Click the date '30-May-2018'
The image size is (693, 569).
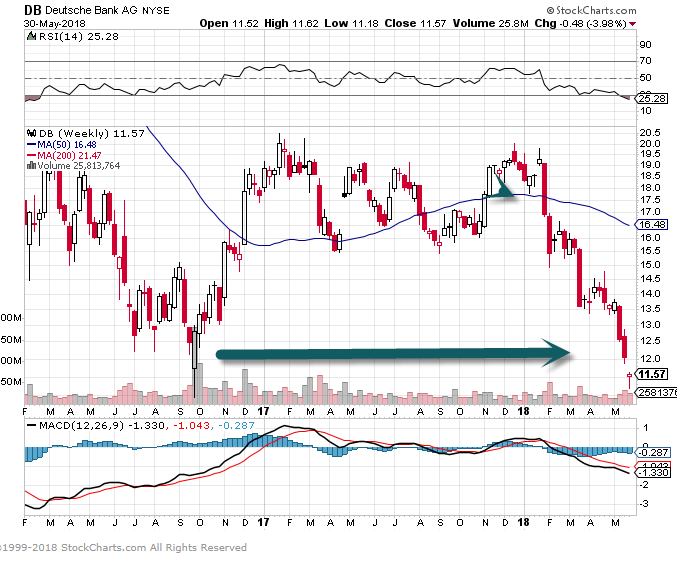click(55, 24)
